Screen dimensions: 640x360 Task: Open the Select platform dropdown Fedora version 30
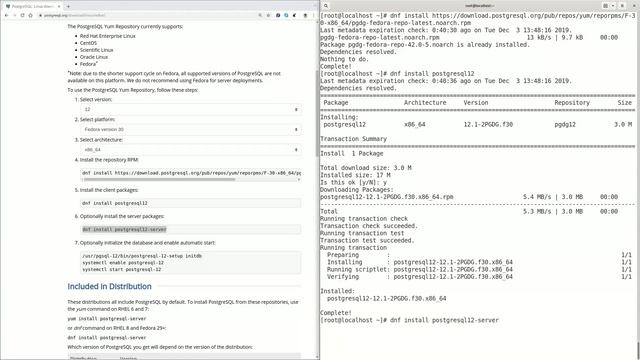pos(191,129)
